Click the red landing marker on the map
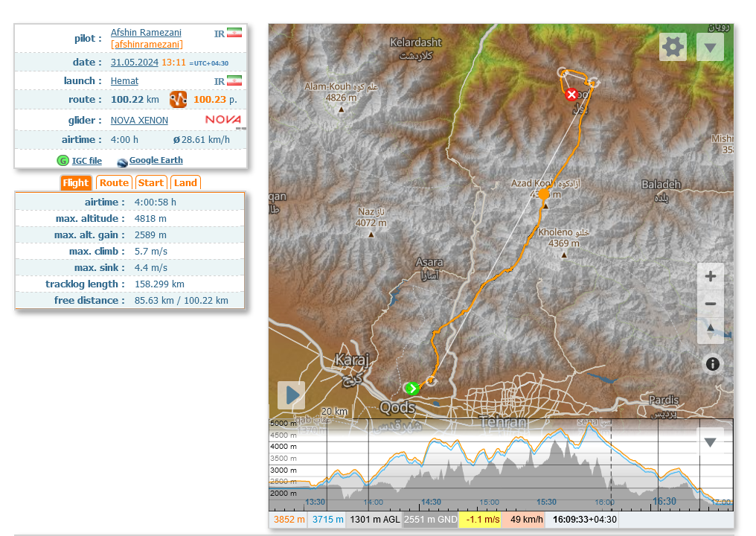 pyautogui.click(x=571, y=95)
